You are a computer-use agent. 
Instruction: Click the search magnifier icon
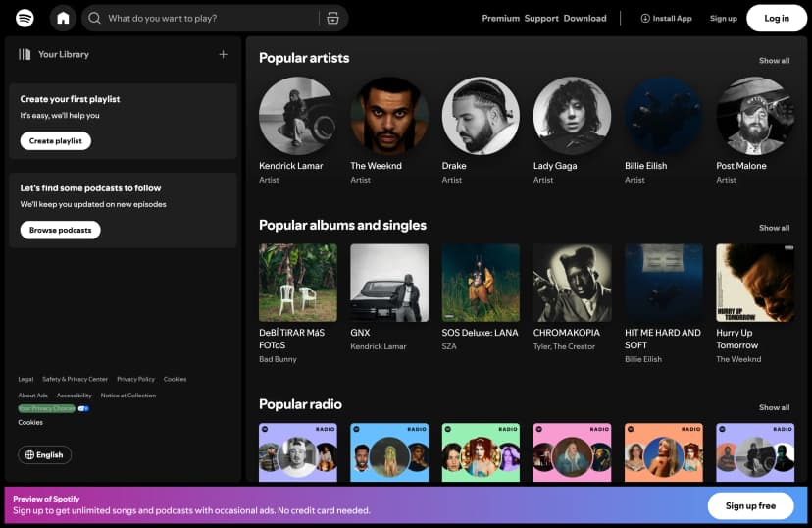coord(94,18)
